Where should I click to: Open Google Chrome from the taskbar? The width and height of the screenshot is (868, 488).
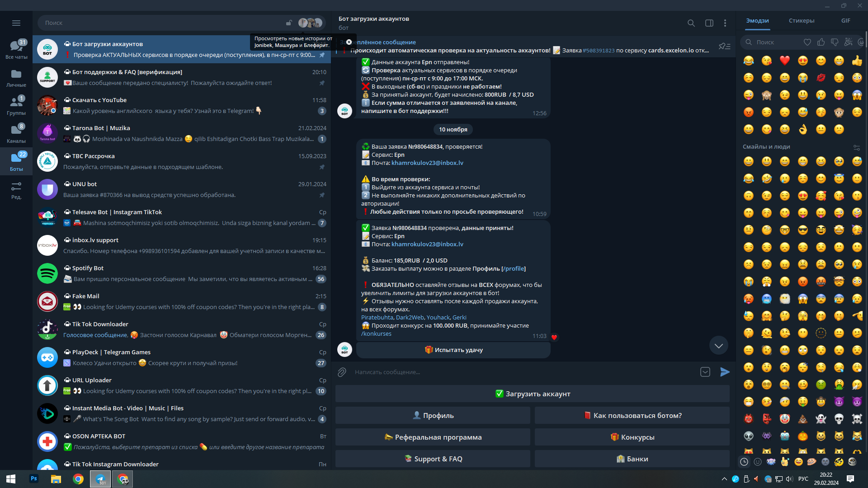[x=78, y=479]
